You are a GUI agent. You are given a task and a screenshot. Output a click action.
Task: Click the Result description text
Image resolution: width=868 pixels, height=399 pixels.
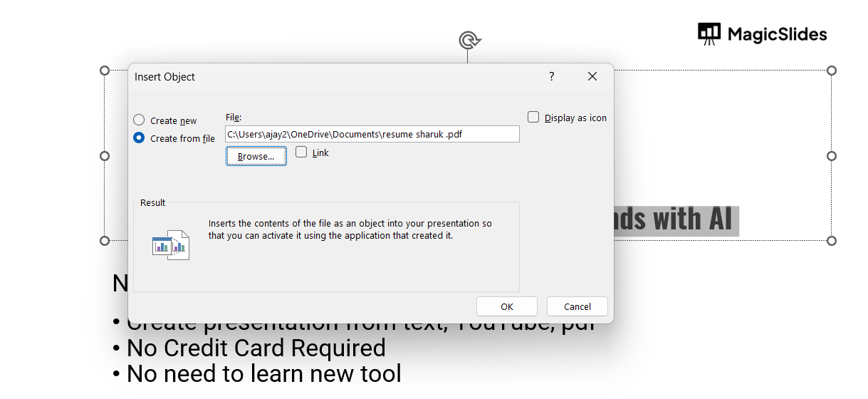click(350, 229)
